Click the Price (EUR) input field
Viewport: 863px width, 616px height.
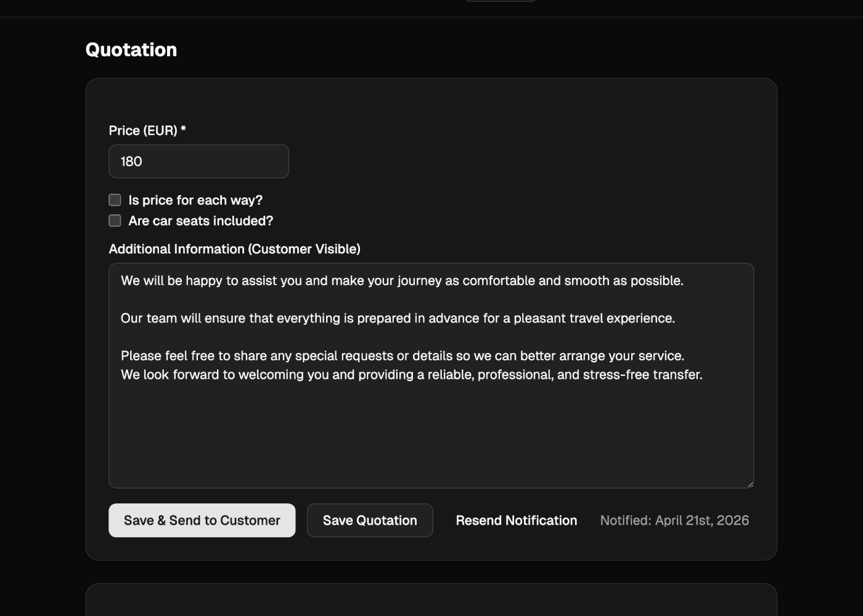click(198, 161)
